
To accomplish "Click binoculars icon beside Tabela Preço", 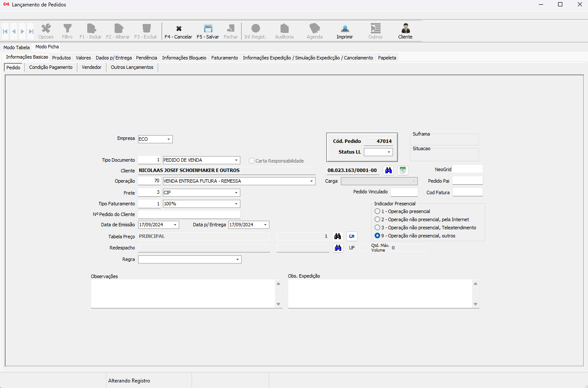I will pos(338,237).
